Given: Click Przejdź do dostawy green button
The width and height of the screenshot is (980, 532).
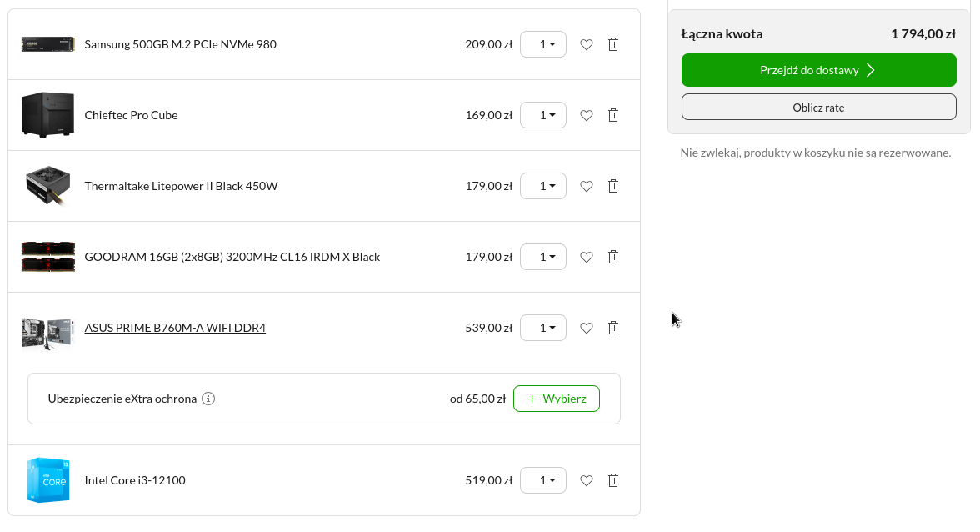Looking at the screenshot, I should [818, 70].
